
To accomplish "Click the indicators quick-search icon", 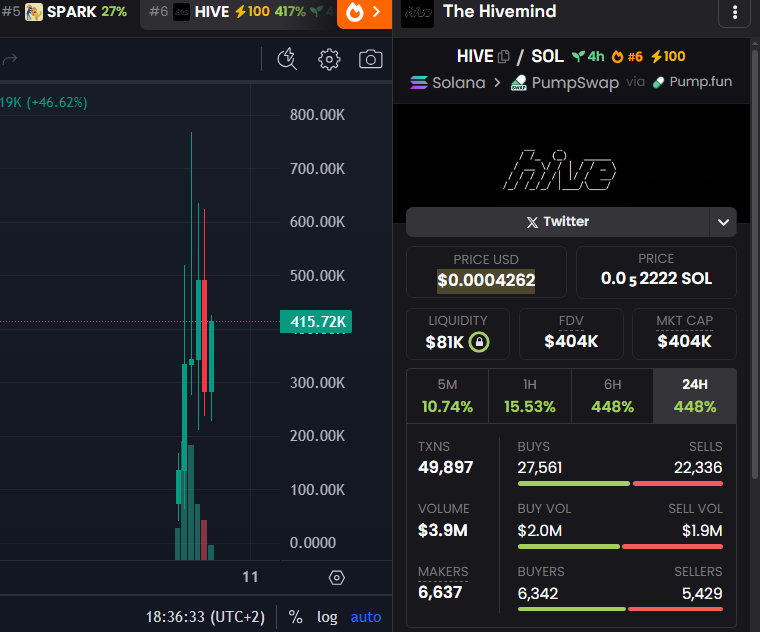I will coord(287,59).
